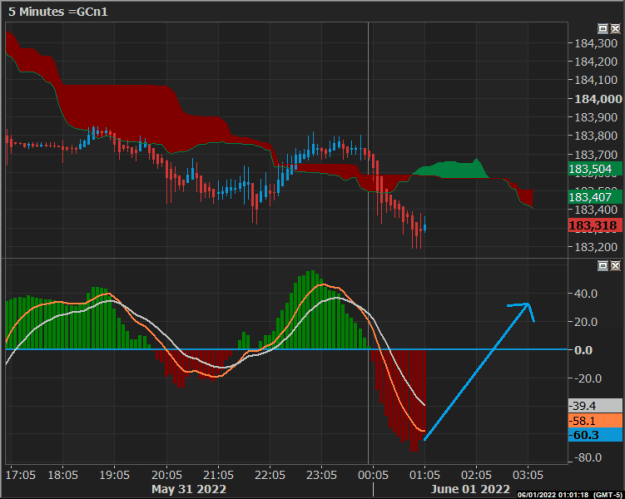The width and height of the screenshot is (625, 499).
Task: Click the 03:05 time axis label
Action: point(528,475)
